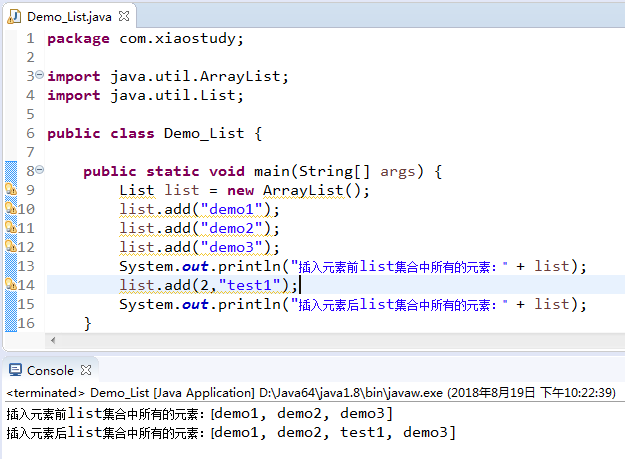
Task: Click 'out' in System.out on line 13
Action: coord(195,267)
